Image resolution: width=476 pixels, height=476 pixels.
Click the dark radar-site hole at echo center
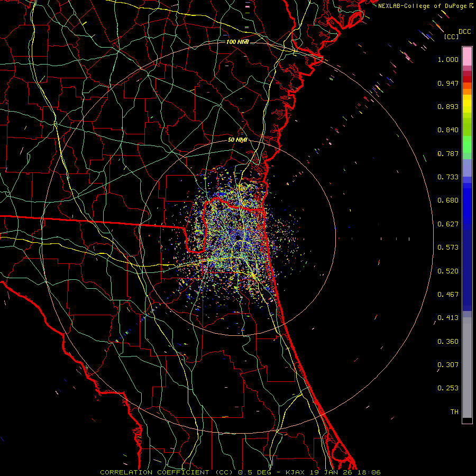point(239,237)
